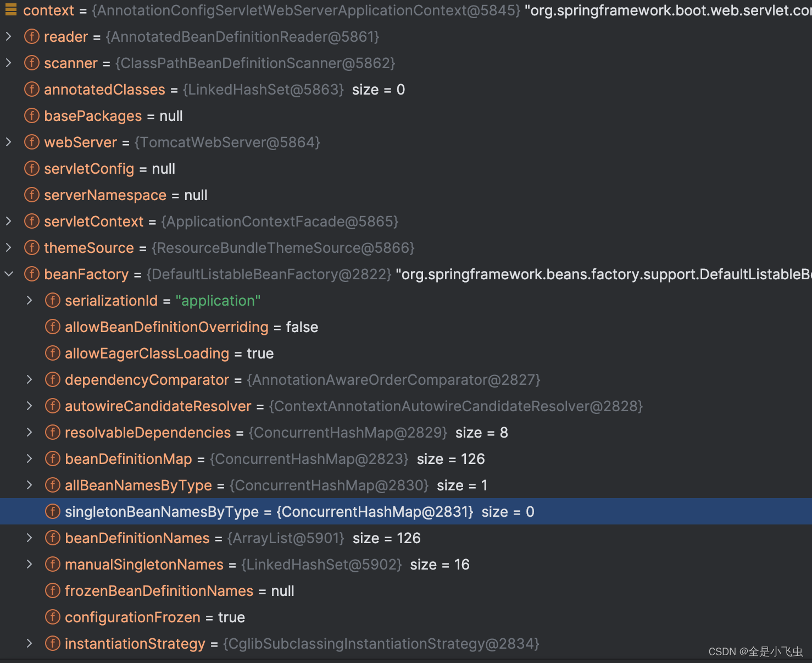Click the AnnotationAwareOrderComparator@2827 value
The width and height of the screenshot is (812, 663).
(394, 380)
